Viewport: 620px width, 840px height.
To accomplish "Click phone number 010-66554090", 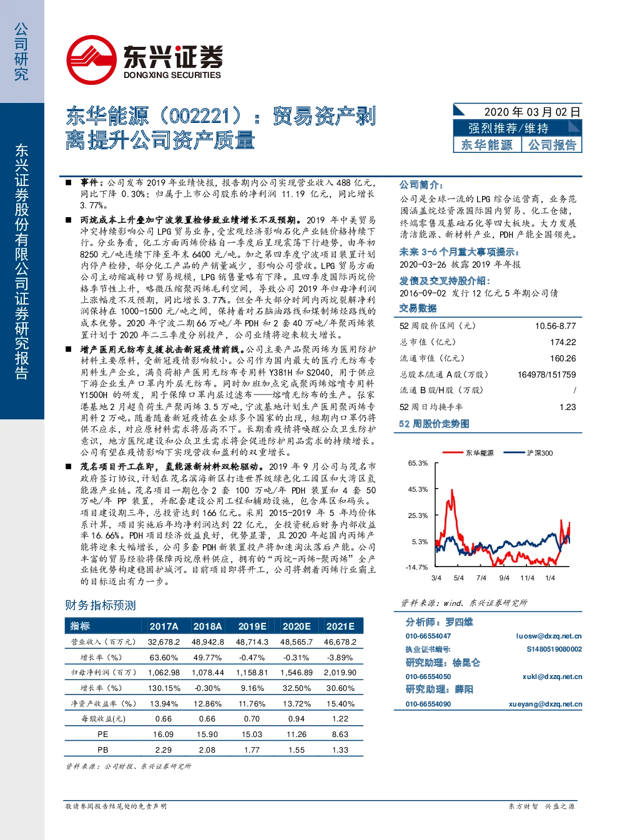I will click(428, 704).
